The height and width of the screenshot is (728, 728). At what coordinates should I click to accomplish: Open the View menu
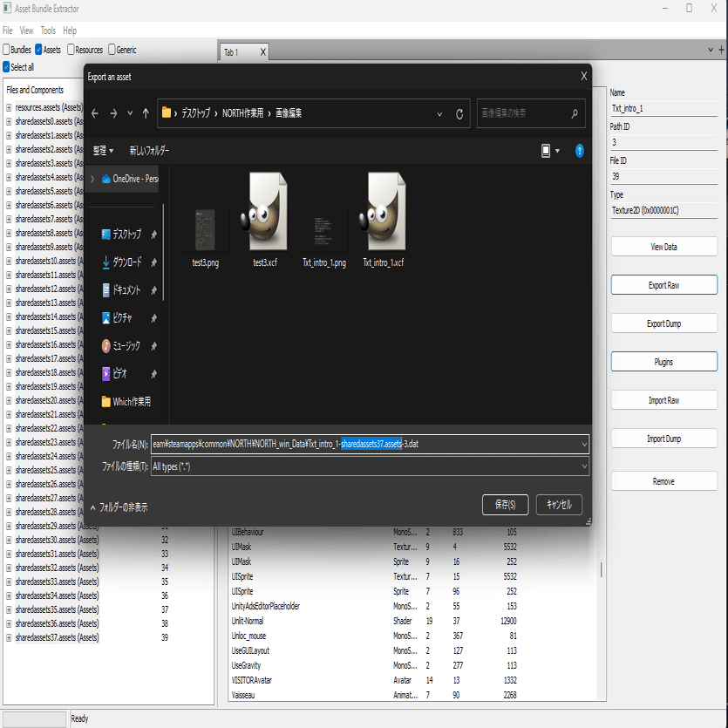point(26,31)
